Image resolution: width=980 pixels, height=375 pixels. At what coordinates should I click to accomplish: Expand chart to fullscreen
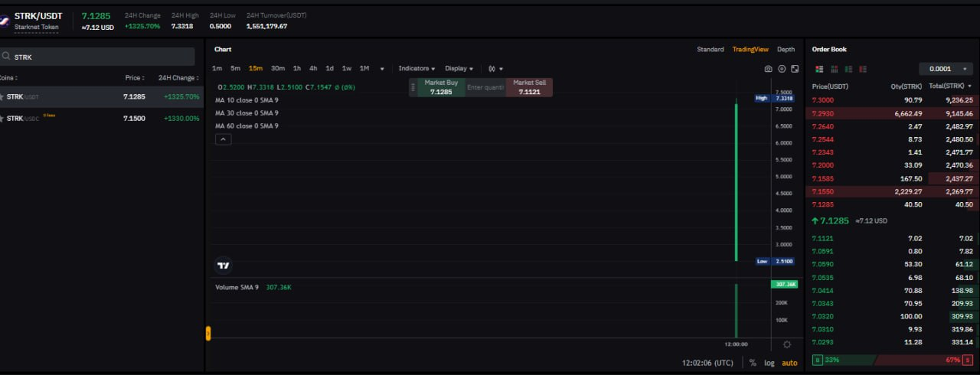[795, 69]
